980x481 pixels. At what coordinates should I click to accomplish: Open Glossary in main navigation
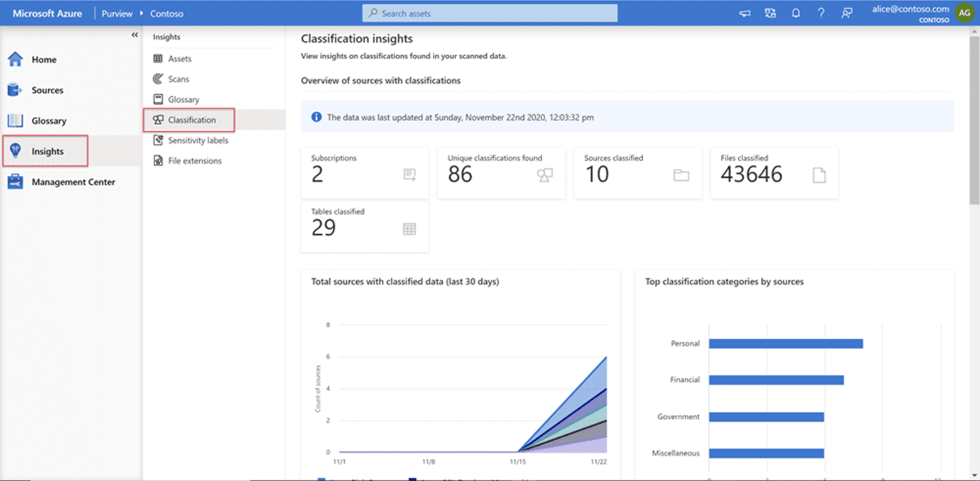(x=48, y=121)
